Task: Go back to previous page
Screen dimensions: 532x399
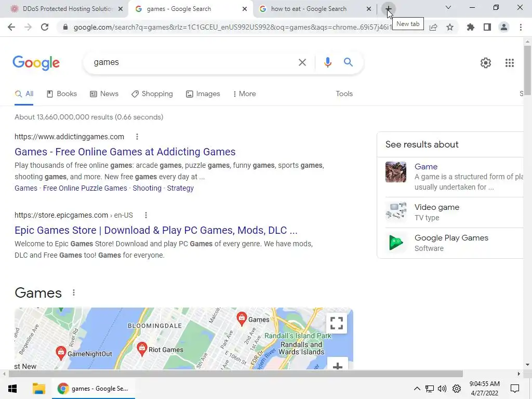Action: click(11, 27)
